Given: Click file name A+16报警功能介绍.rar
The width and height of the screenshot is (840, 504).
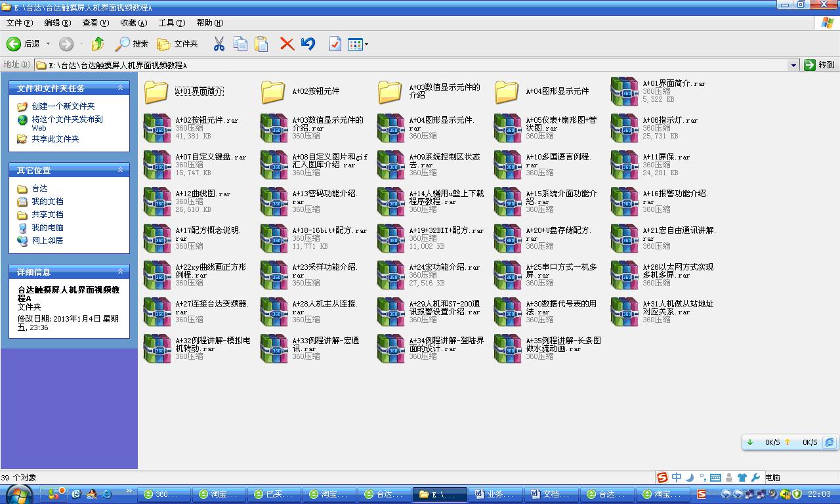Looking at the screenshot, I should 675,198.
